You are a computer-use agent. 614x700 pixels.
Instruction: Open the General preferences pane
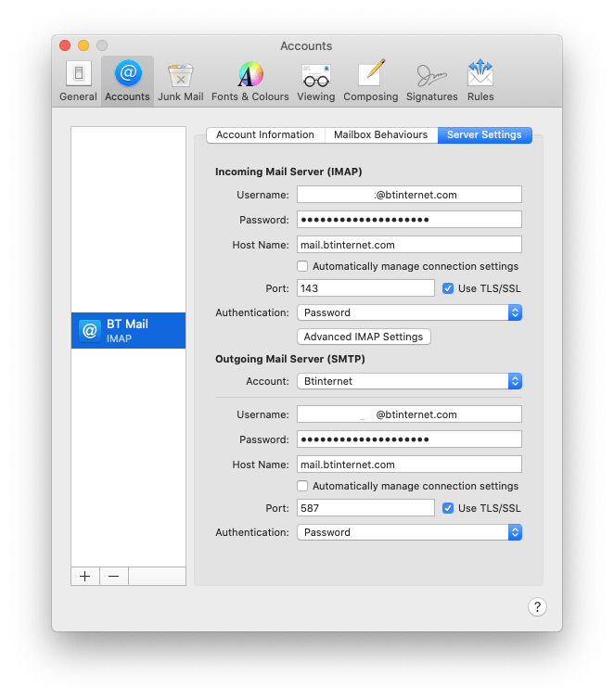point(78,82)
